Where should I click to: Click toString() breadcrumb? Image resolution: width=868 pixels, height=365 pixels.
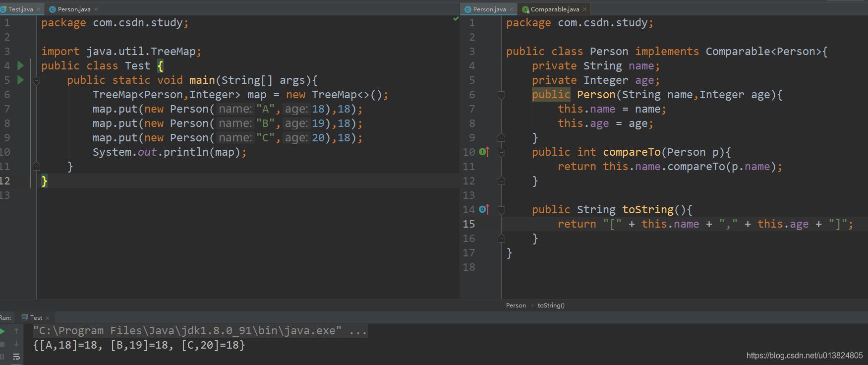[x=551, y=305]
